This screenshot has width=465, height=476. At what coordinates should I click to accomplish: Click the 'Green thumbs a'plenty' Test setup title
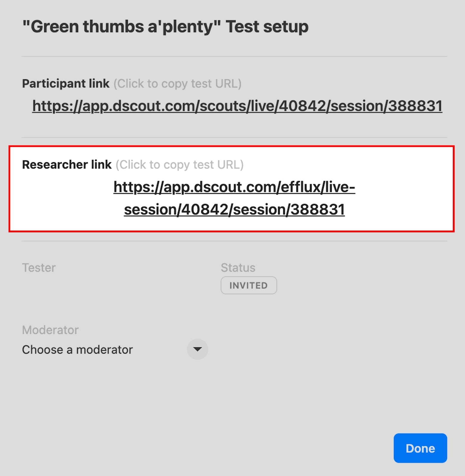(165, 26)
